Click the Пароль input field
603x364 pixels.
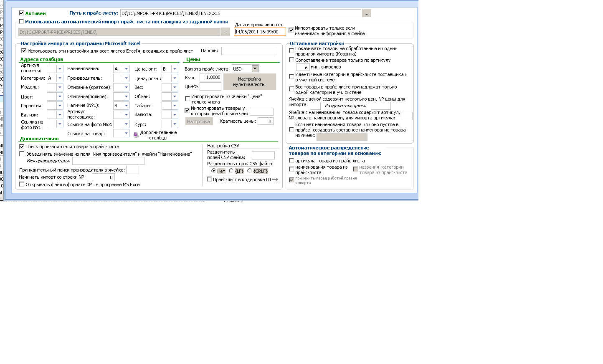coord(249,51)
